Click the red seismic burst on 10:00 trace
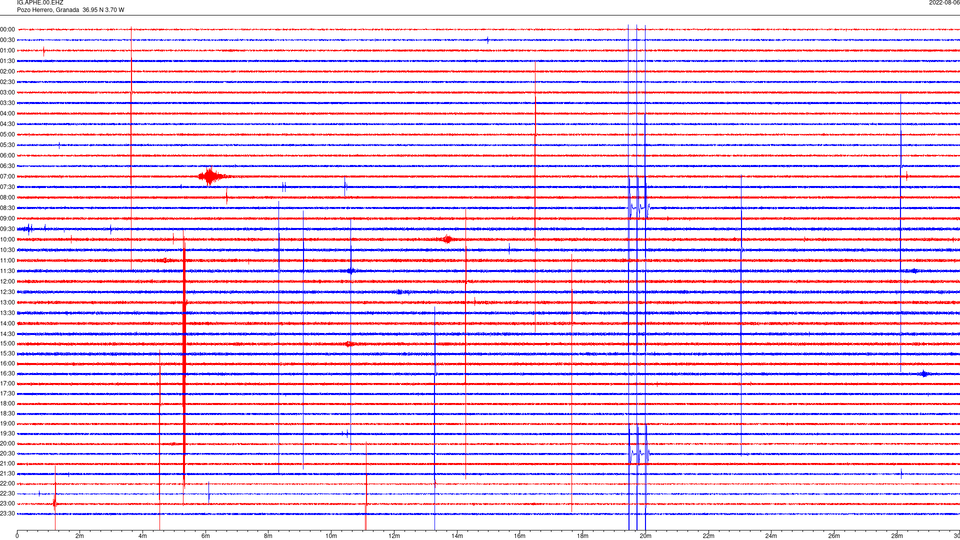Viewport: 960px width, 540px height. pyautogui.click(x=448, y=239)
